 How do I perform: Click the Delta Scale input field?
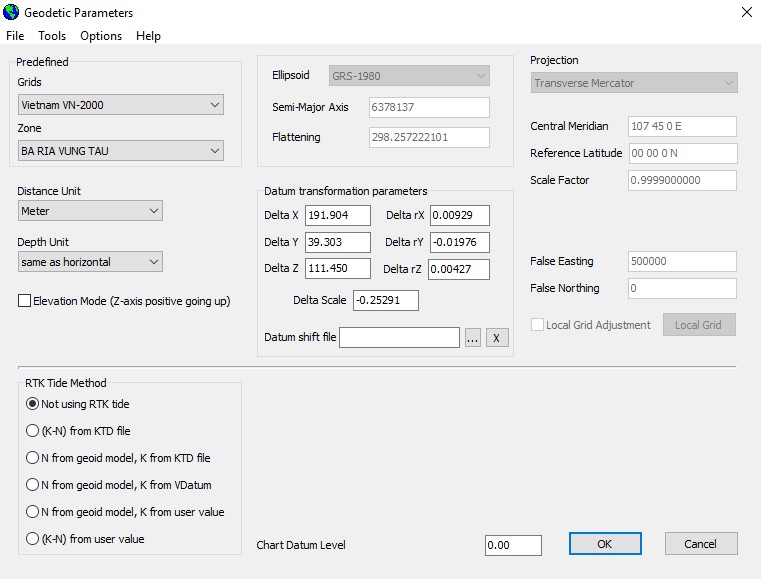coord(386,300)
